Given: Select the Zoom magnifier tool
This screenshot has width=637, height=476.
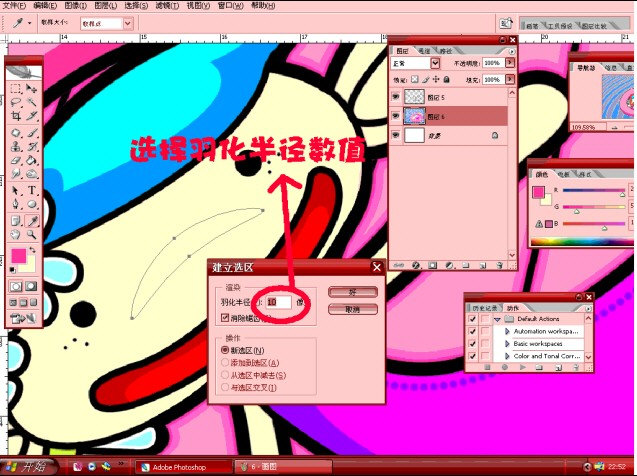Looking at the screenshot, I should (32, 234).
